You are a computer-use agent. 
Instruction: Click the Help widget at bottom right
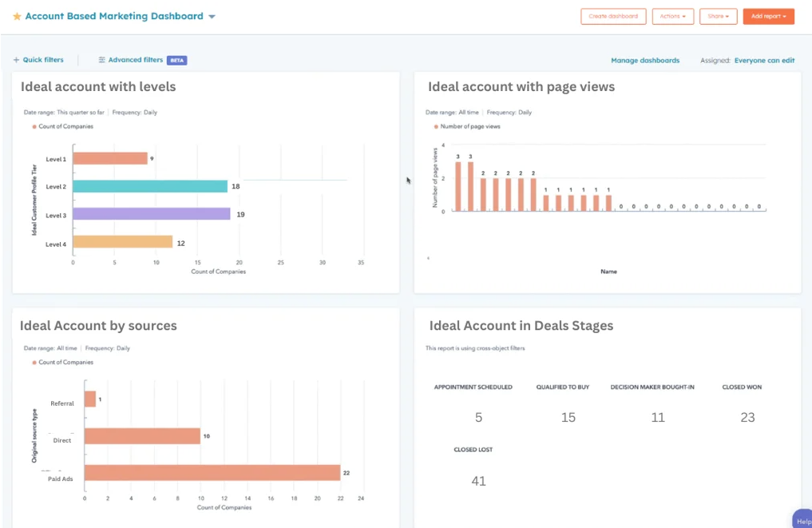point(801,519)
